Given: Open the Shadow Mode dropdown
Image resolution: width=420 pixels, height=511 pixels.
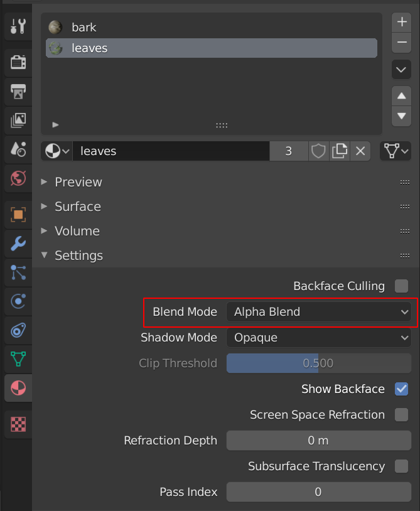Looking at the screenshot, I should click(x=318, y=338).
